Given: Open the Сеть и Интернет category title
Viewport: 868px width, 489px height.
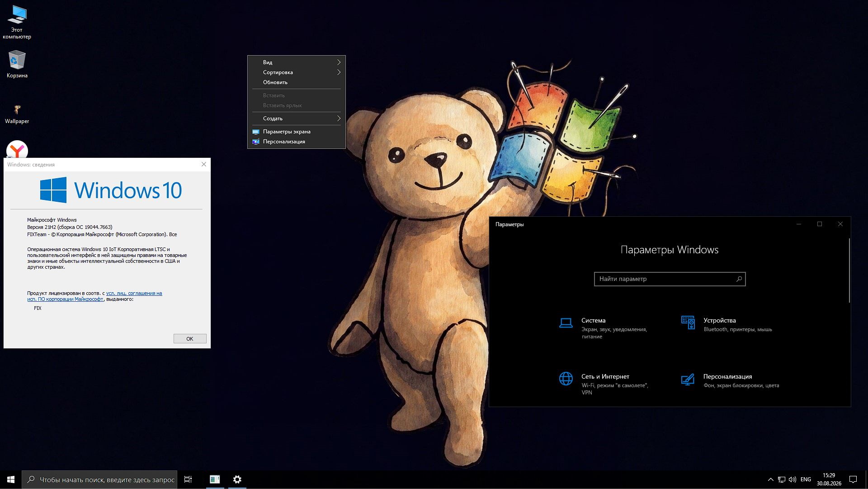Looking at the screenshot, I should (605, 376).
